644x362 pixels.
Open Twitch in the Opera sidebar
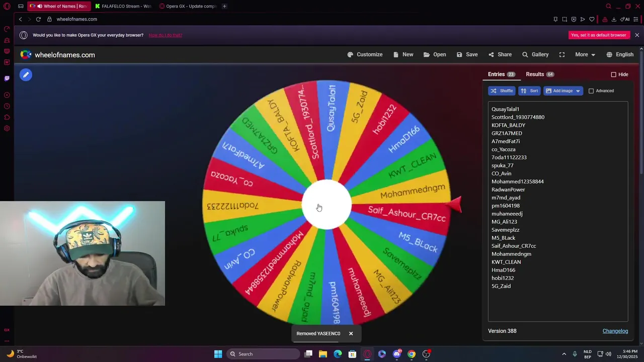tap(7, 78)
